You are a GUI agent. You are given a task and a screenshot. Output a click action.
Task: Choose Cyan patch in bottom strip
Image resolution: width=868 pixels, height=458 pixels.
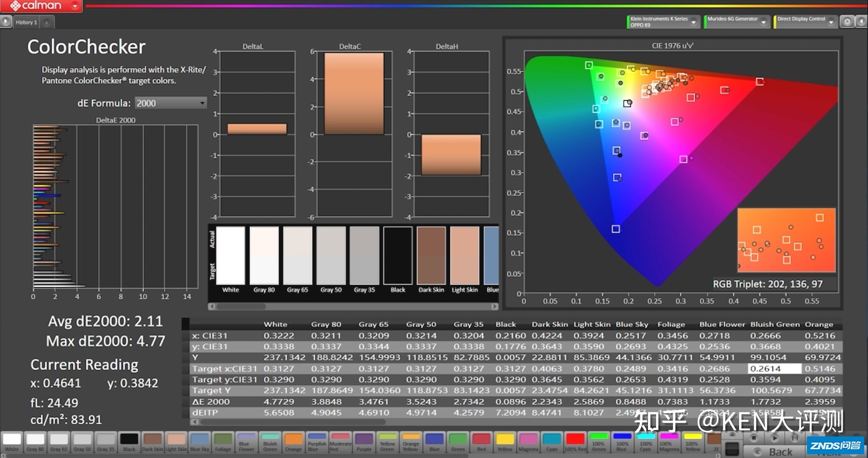[x=551, y=442]
